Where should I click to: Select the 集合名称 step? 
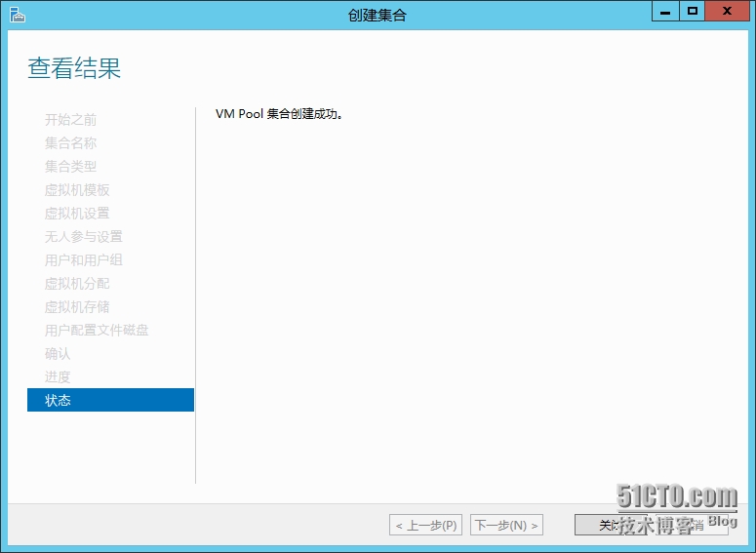pos(70,142)
